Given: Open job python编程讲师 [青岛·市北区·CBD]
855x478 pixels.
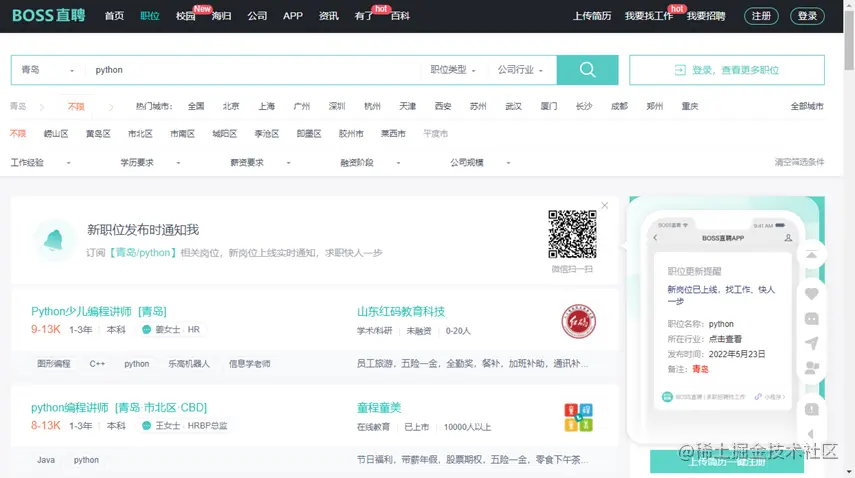Looking at the screenshot, I should tap(119, 407).
